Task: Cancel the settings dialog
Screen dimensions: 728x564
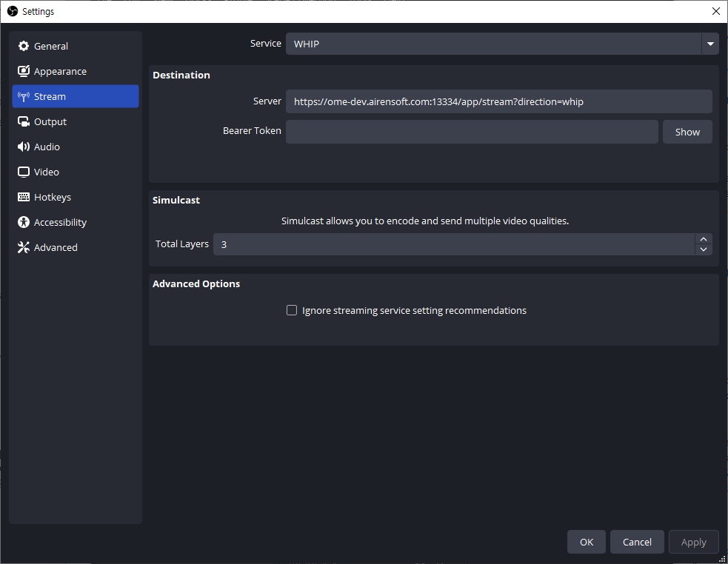Action: (x=636, y=542)
